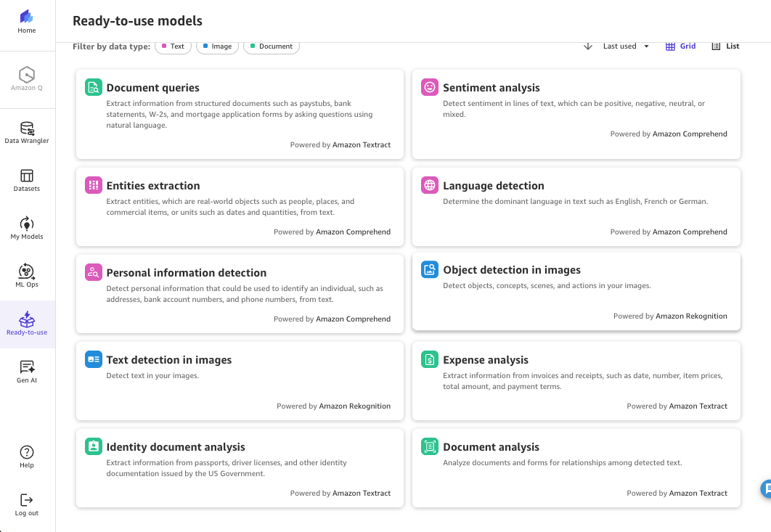Expand the Last used sort dropdown

(626, 46)
